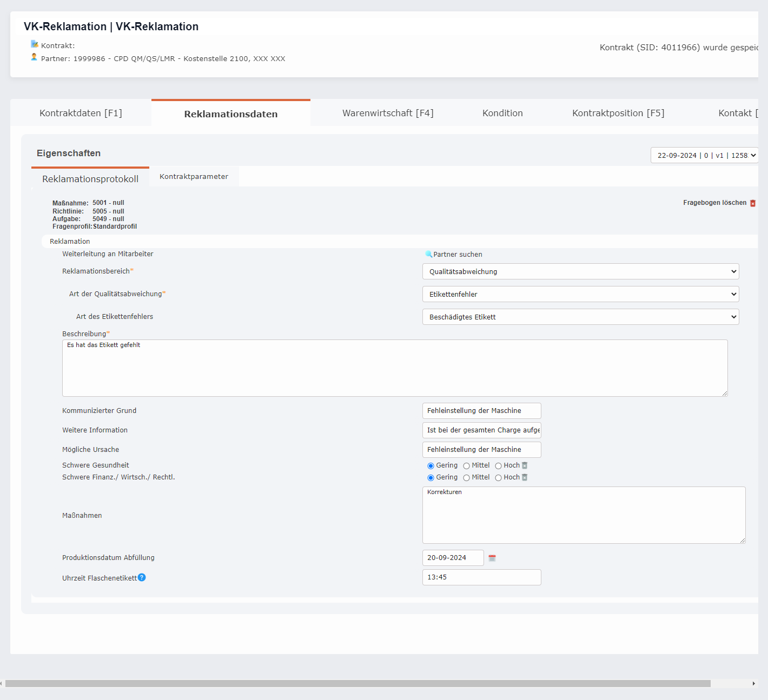768x700 pixels.
Task: Open the Kontraktparameter sub-tab
Action: click(x=194, y=177)
